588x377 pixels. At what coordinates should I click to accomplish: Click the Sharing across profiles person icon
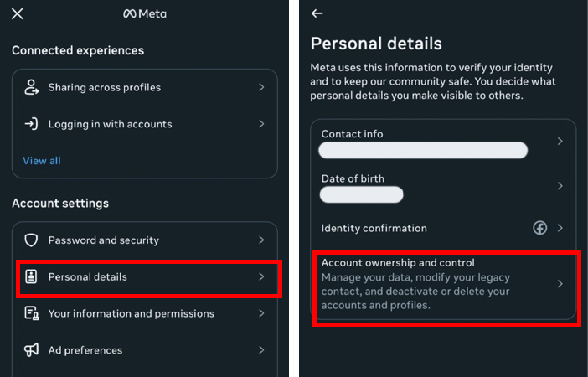click(x=32, y=87)
